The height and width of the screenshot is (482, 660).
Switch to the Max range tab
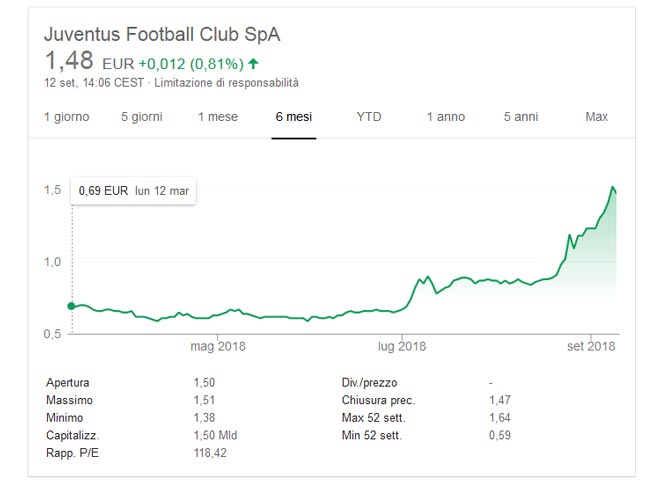tap(596, 117)
